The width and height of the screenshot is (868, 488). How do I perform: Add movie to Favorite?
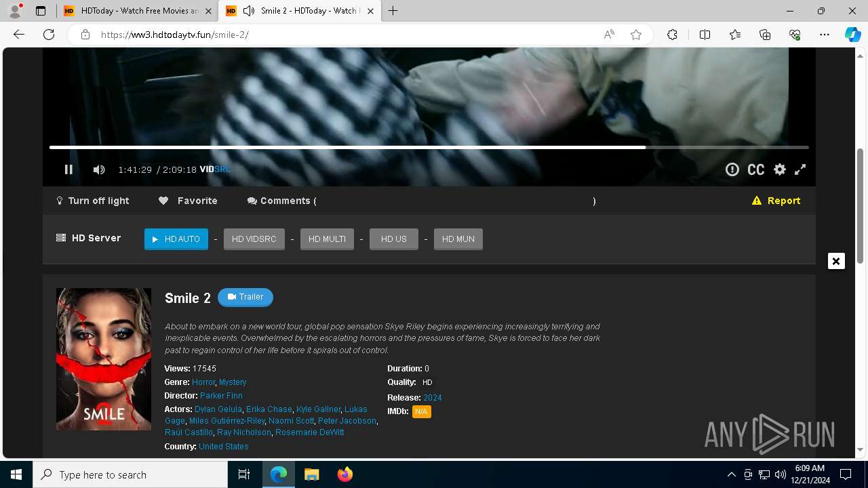click(188, 201)
